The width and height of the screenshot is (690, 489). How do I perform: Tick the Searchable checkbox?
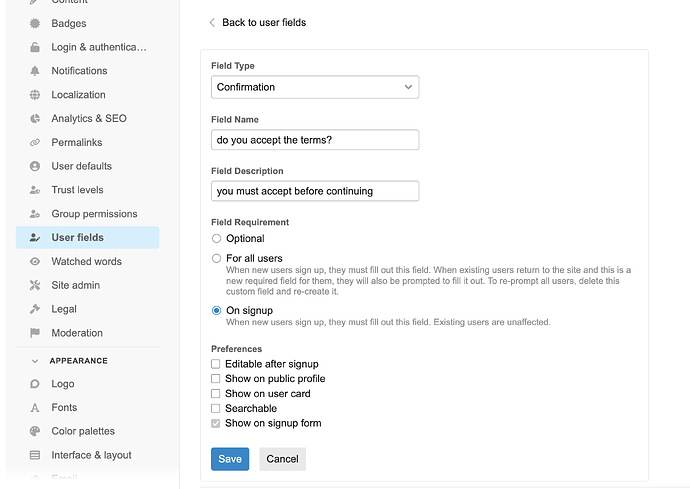pos(216,408)
